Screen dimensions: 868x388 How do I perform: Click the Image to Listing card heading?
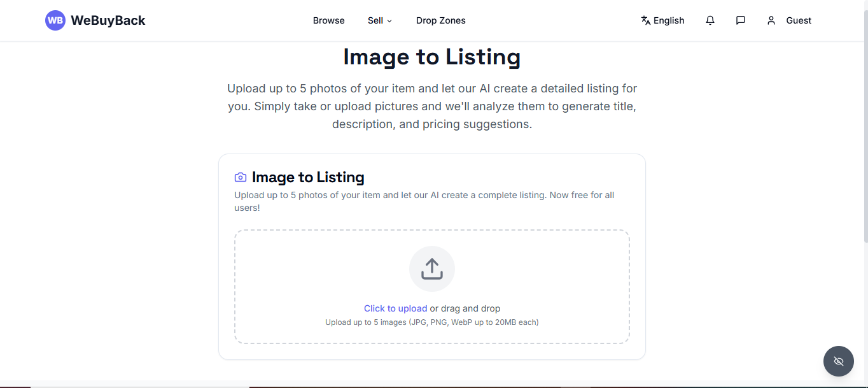click(x=308, y=177)
